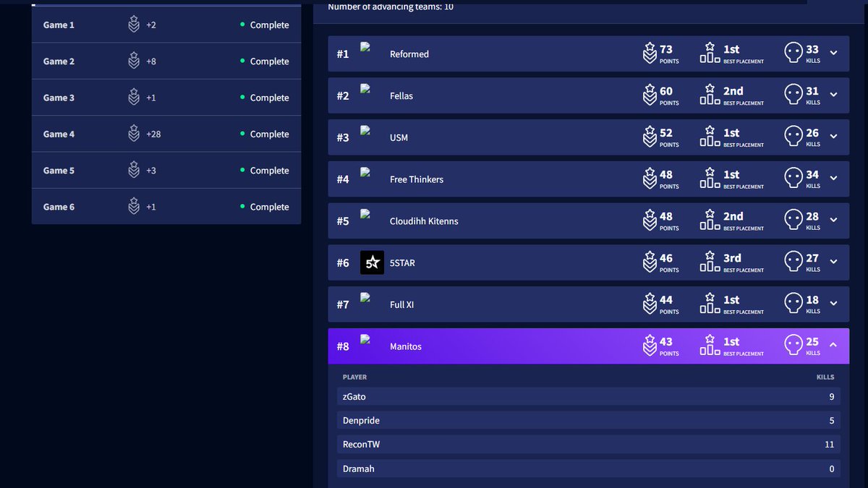Click 5STAR's best placement podium icon
This screenshot has height=488, width=868.
[710, 262]
